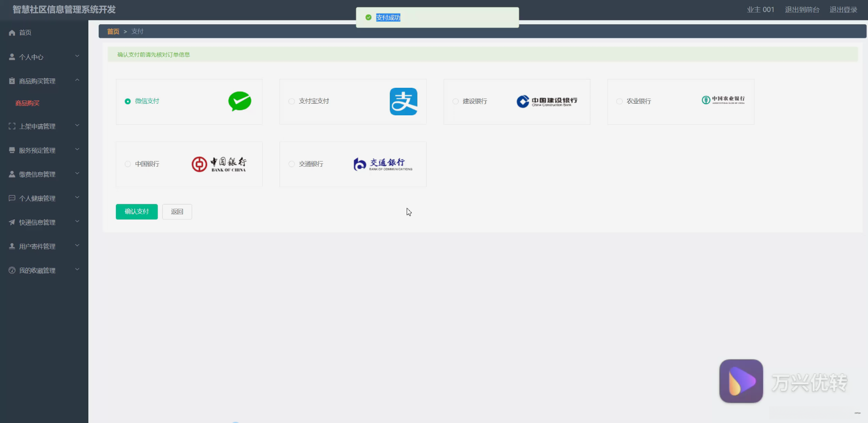Expand the 缴费信息管理 menu chevron
Screen dimensions: 868x423
click(77, 174)
